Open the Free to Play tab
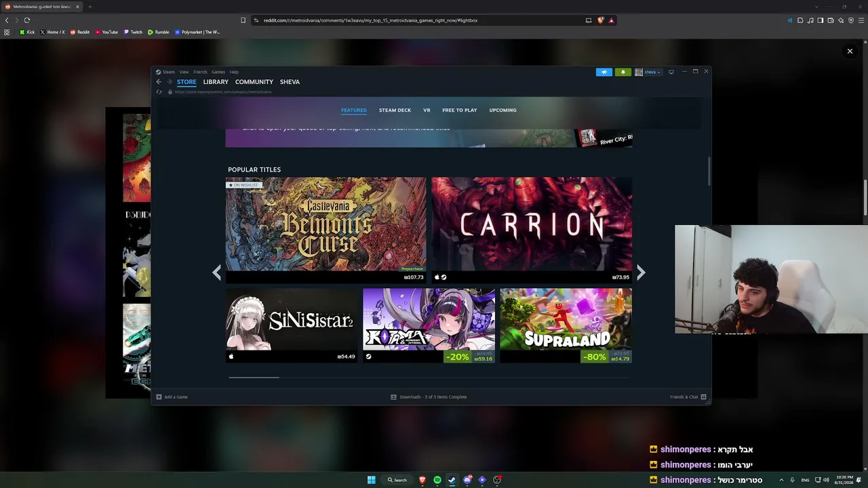Viewport: 868px width, 488px height. click(x=460, y=110)
